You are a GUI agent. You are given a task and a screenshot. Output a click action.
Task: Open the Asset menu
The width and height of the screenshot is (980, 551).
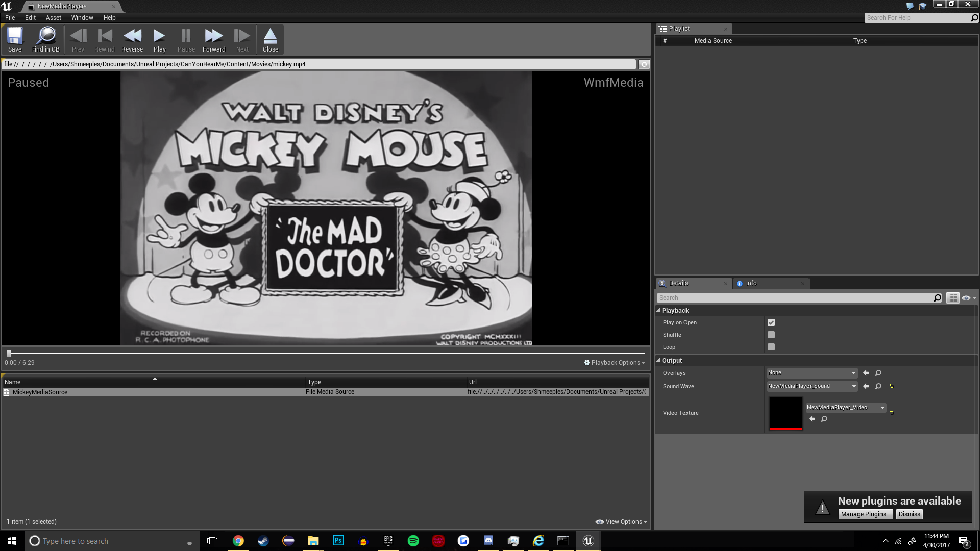[53, 18]
